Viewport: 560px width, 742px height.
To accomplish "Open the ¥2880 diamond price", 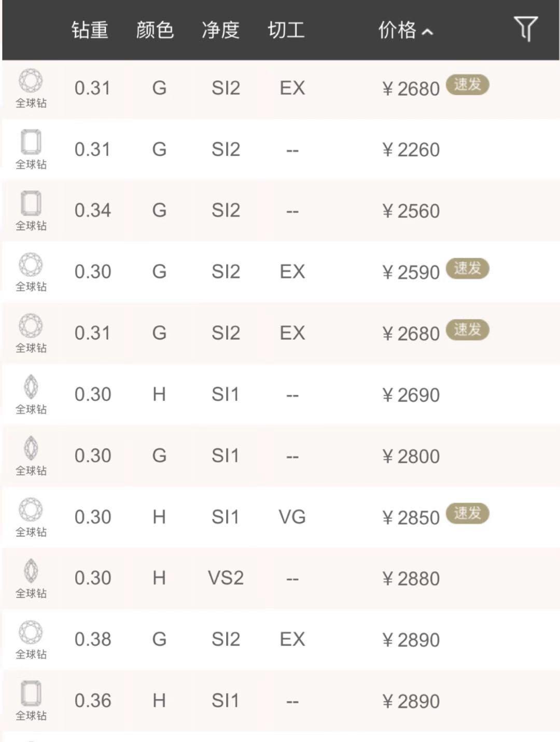I will point(411,579).
